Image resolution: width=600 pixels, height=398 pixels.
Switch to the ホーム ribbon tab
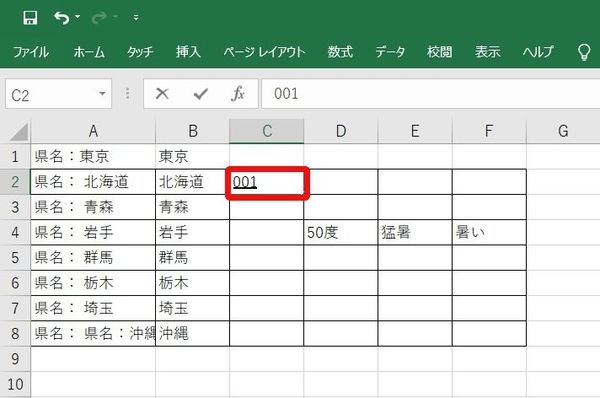click(89, 51)
